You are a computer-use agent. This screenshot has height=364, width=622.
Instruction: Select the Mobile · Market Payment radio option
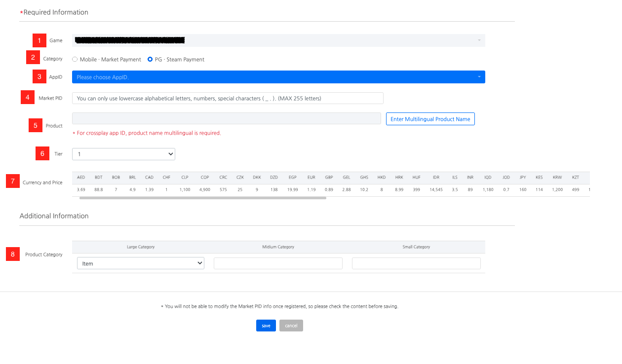(75, 59)
